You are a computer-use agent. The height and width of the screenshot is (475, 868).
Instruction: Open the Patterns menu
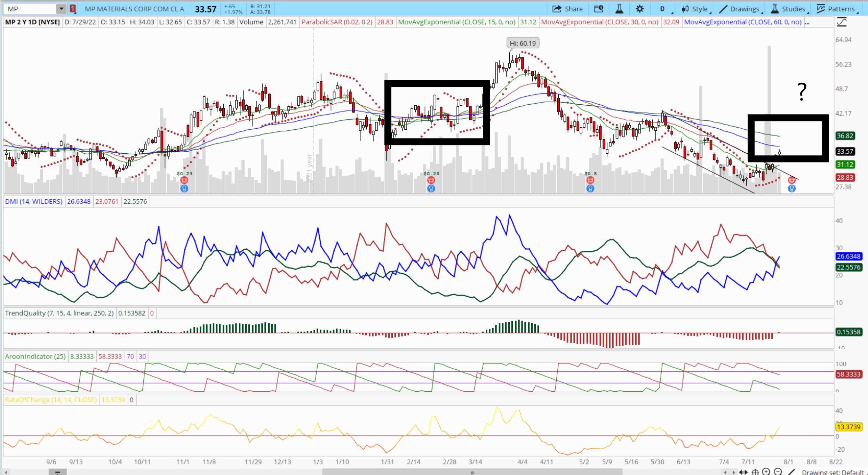pos(836,9)
